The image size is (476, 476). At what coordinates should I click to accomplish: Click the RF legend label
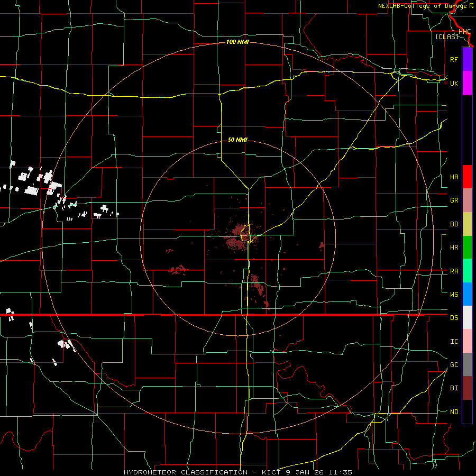[x=454, y=59]
